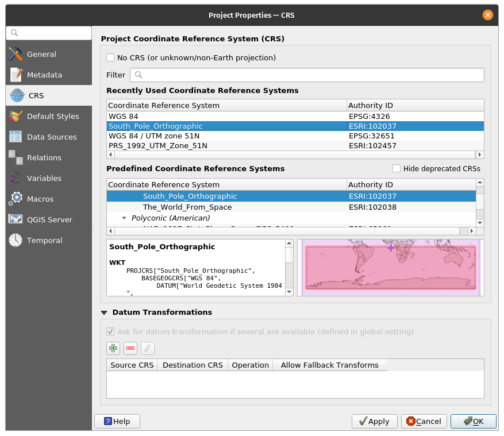Open the Relations icon in sidebar
Screen dimensions: 504x436
coord(16,157)
